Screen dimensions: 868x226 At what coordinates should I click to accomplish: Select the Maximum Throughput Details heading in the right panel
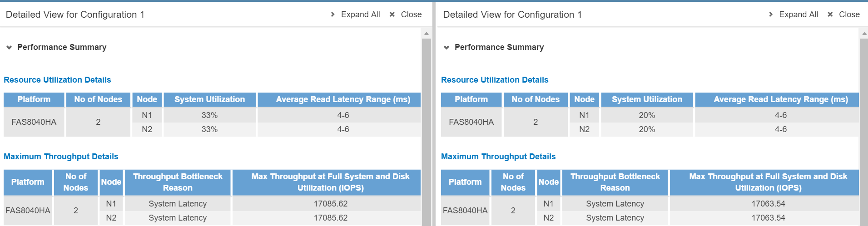[498, 157]
